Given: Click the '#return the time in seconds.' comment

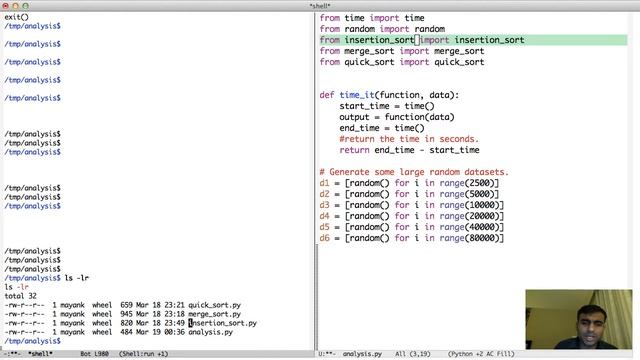Looking at the screenshot, I should coord(409,139).
